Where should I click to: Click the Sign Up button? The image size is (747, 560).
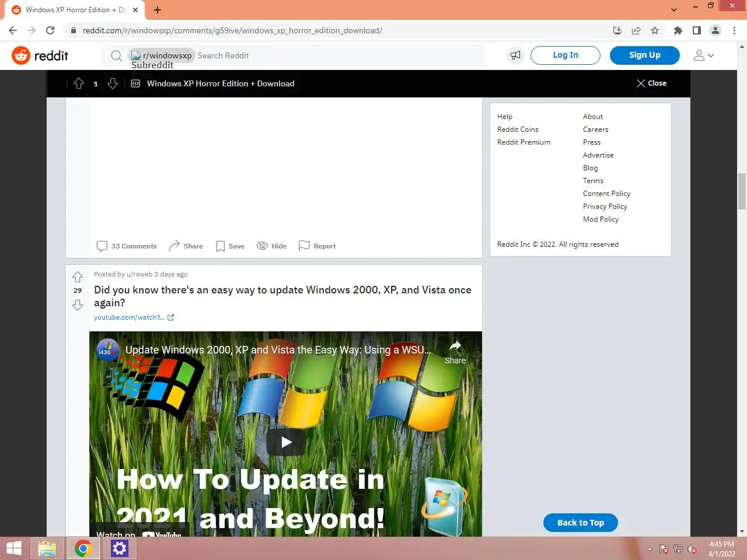(x=644, y=55)
